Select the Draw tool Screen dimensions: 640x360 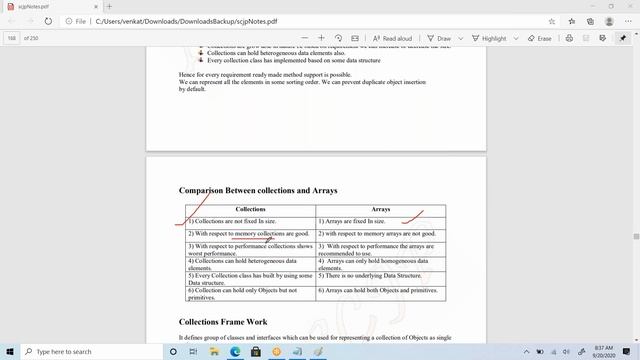click(x=439, y=38)
